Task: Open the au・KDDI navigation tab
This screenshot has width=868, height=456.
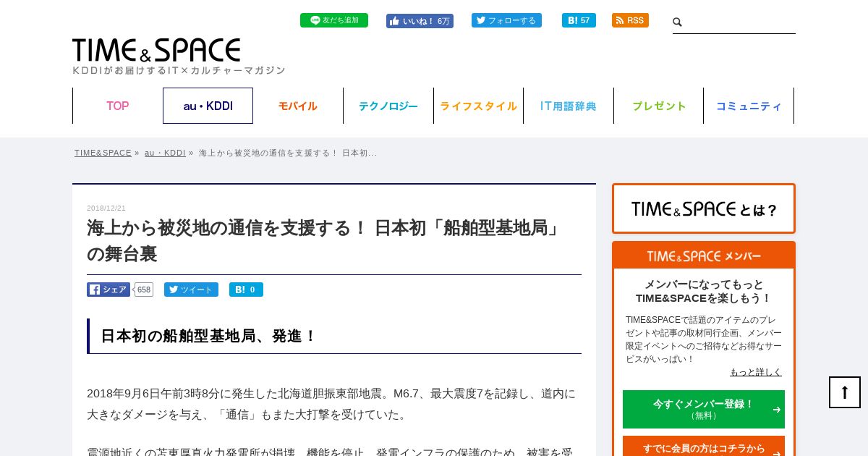Action: [x=208, y=106]
